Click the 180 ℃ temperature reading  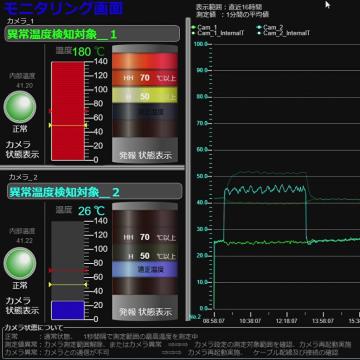[x=89, y=52]
